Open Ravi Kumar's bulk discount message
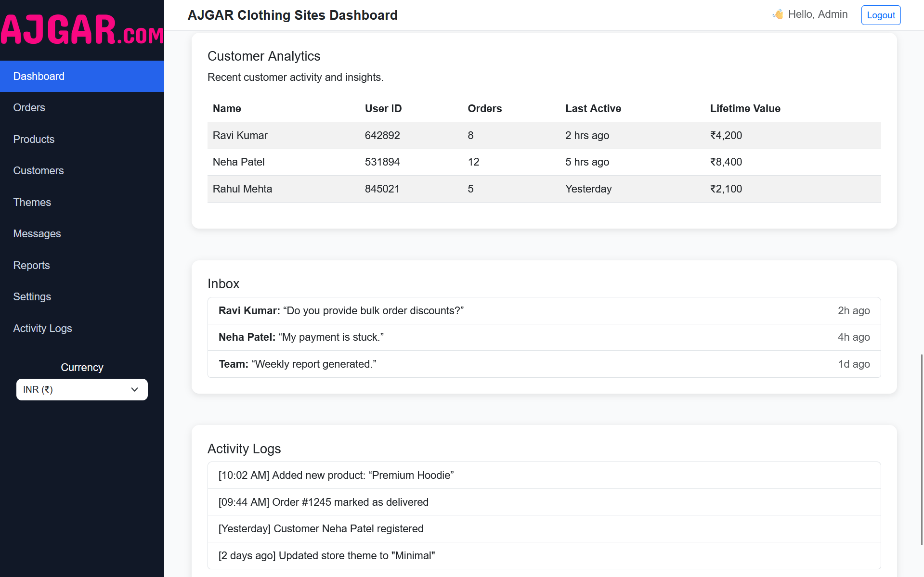924x577 pixels. tap(544, 311)
